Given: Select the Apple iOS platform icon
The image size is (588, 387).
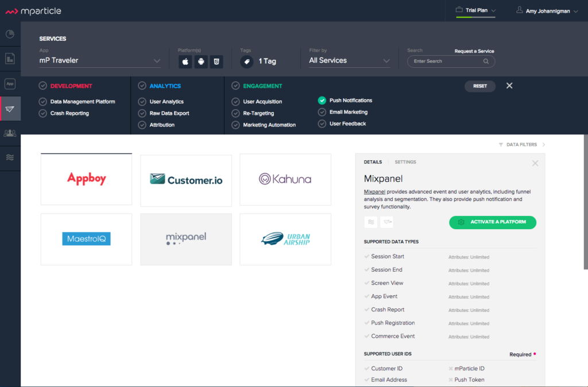Looking at the screenshot, I should pyautogui.click(x=185, y=61).
